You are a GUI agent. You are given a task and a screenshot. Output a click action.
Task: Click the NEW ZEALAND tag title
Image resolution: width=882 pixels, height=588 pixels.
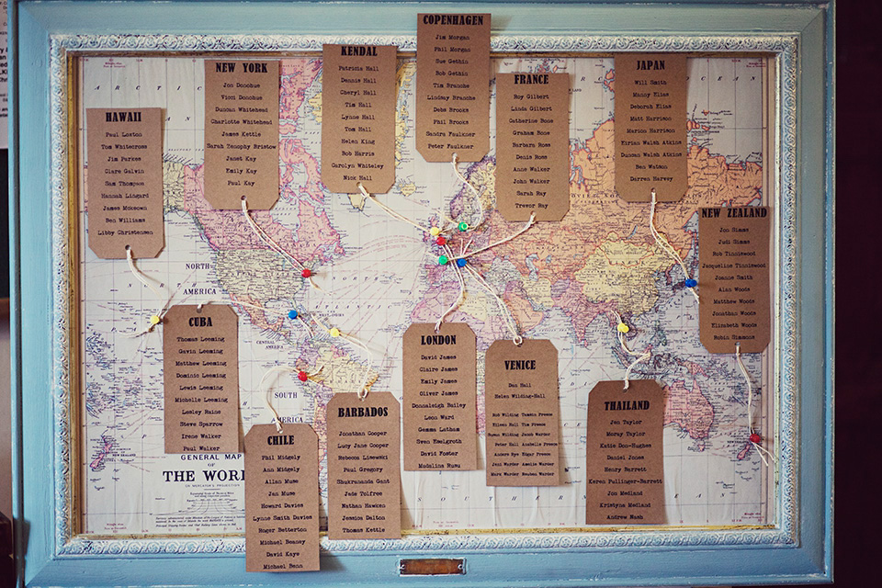[x=733, y=213]
